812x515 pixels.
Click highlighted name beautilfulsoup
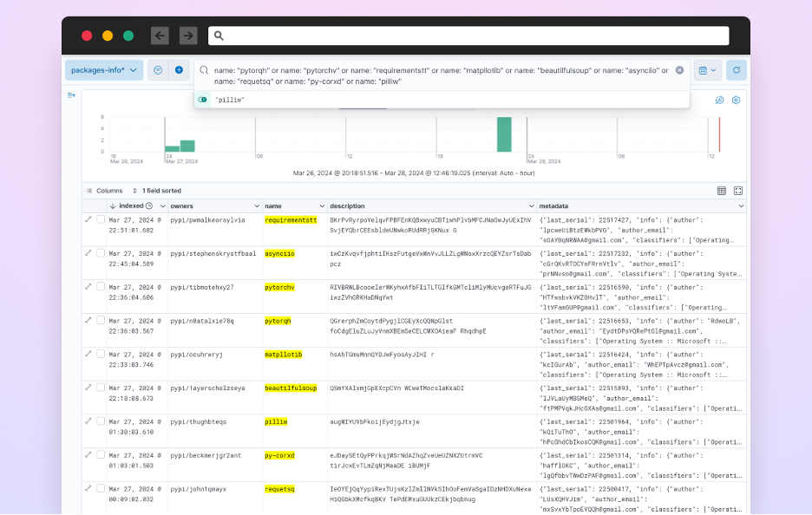click(x=291, y=388)
